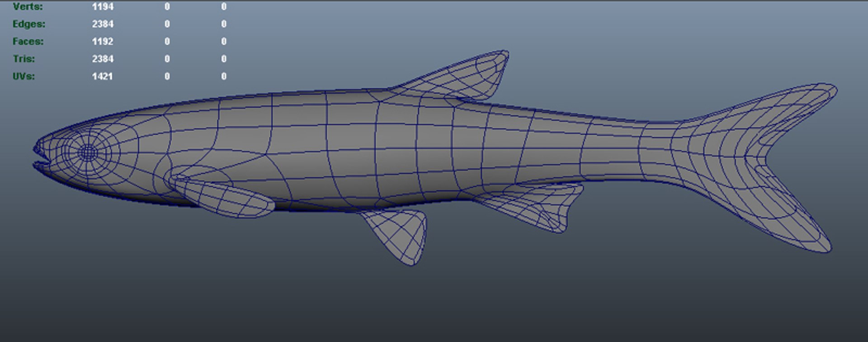Screen dimensions: 868x342
Task: Click the "Edges:" label in the HUD
Action: [x=29, y=24]
